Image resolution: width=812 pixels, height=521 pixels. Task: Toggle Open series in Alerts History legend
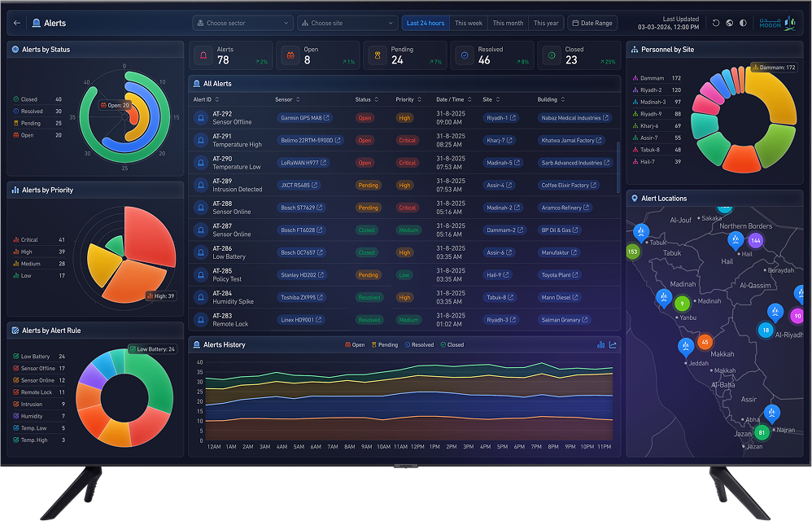click(x=355, y=345)
